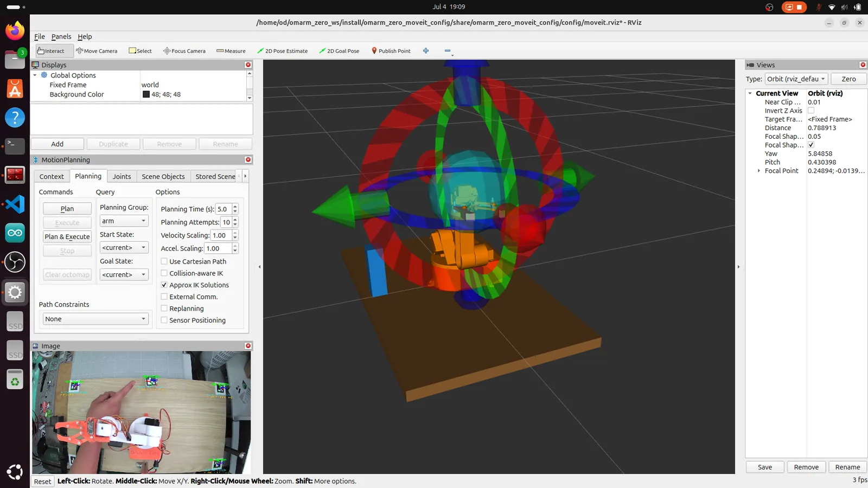
Task: Toggle the Replanning checkbox
Action: [164, 309]
